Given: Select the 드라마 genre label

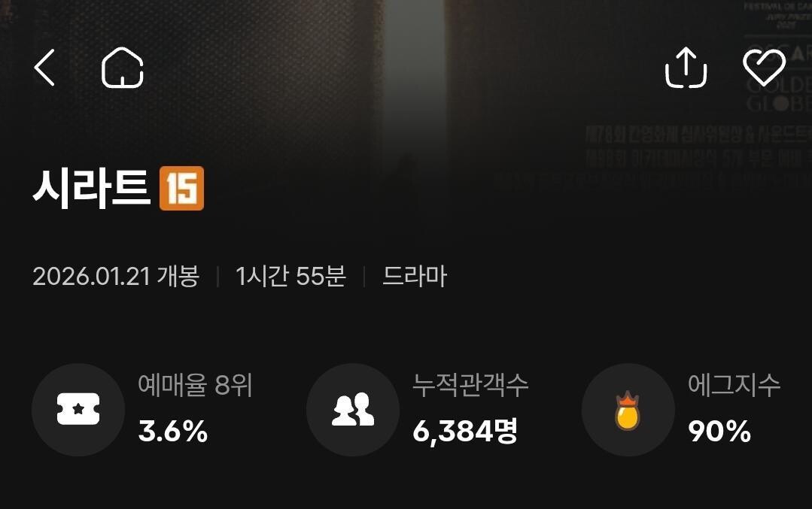Looking at the screenshot, I should (415, 276).
